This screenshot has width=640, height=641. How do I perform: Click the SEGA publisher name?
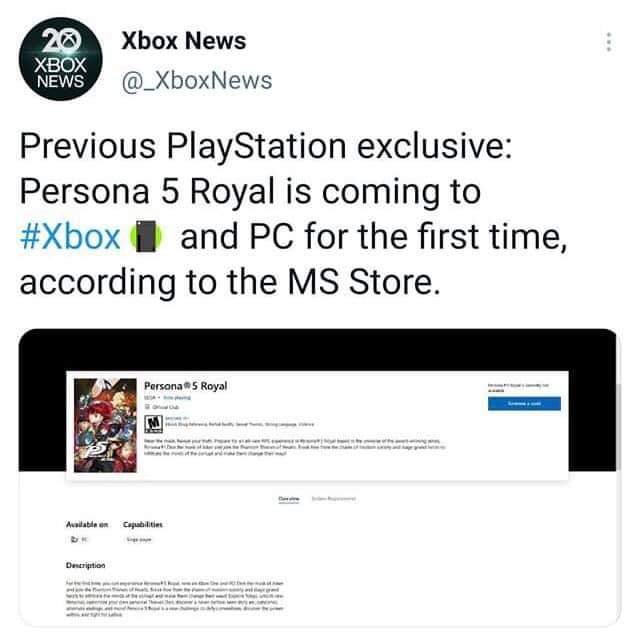pyautogui.click(x=149, y=397)
